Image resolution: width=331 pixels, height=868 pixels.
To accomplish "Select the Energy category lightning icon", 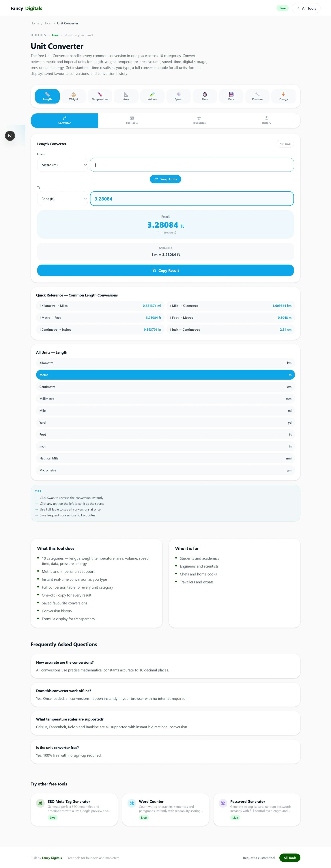I will [x=283, y=94].
